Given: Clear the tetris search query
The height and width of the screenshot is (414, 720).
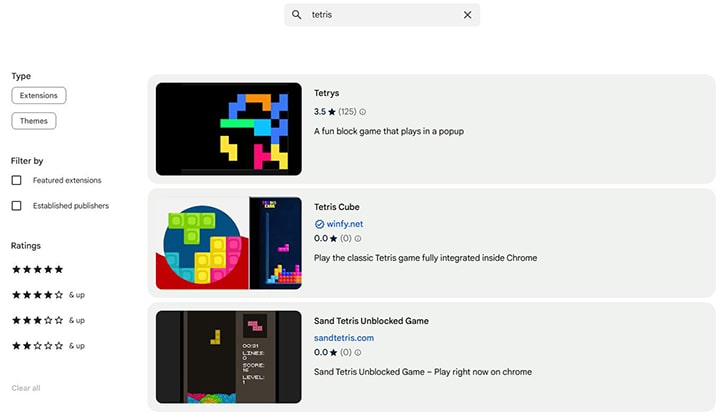Looking at the screenshot, I should [x=467, y=15].
